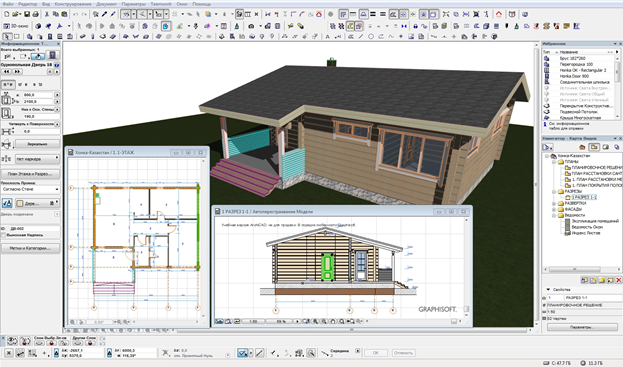Click the 3D-окно button

coord(16,26)
